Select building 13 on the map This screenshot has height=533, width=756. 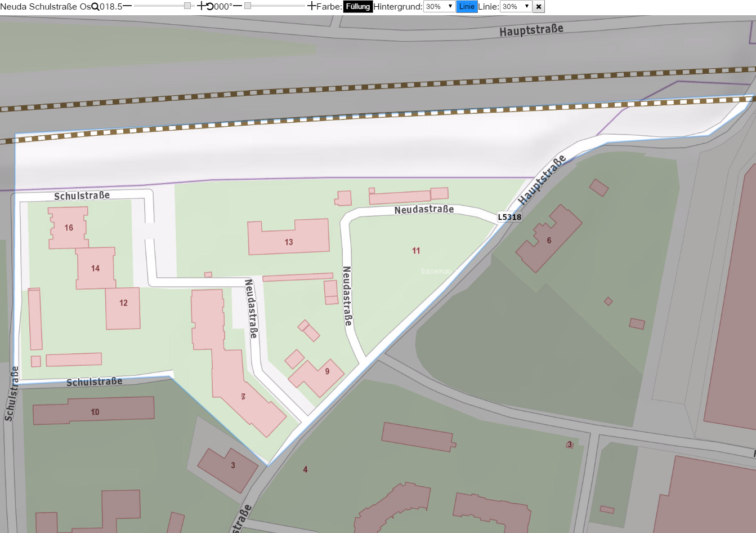click(x=289, y=237)
